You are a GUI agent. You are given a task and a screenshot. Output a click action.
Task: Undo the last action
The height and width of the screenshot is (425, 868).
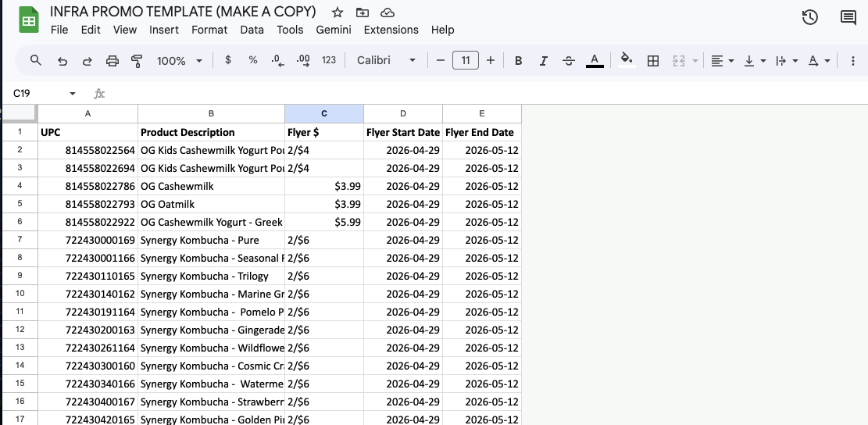[x=62, y=61]
